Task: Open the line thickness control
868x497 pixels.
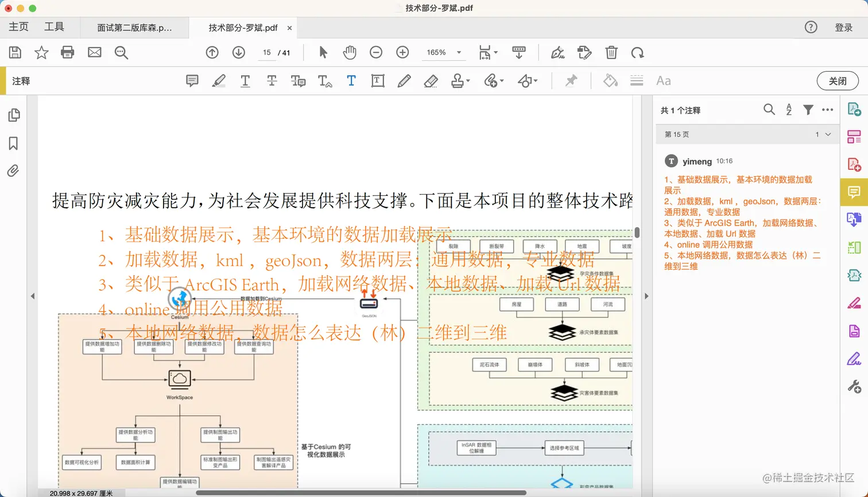Action: coord(637,81)
